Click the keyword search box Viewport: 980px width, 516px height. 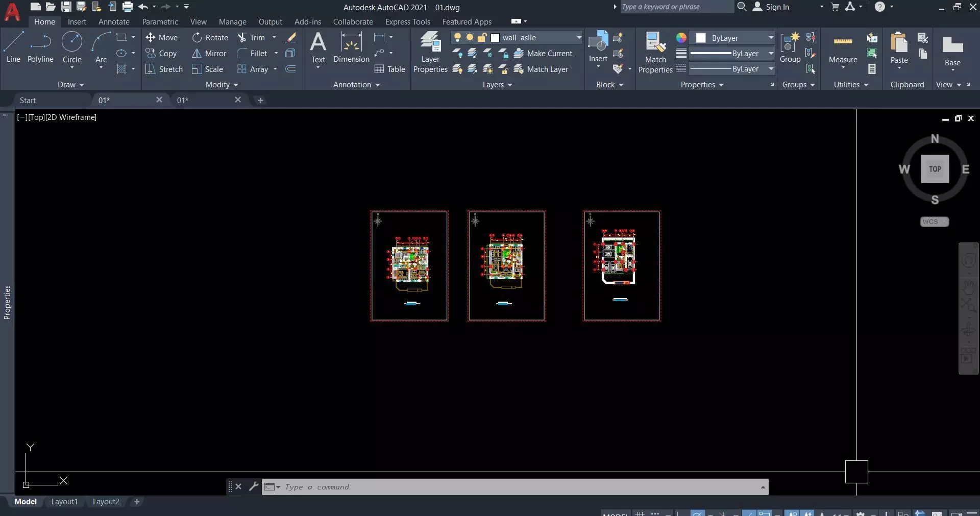677,7
